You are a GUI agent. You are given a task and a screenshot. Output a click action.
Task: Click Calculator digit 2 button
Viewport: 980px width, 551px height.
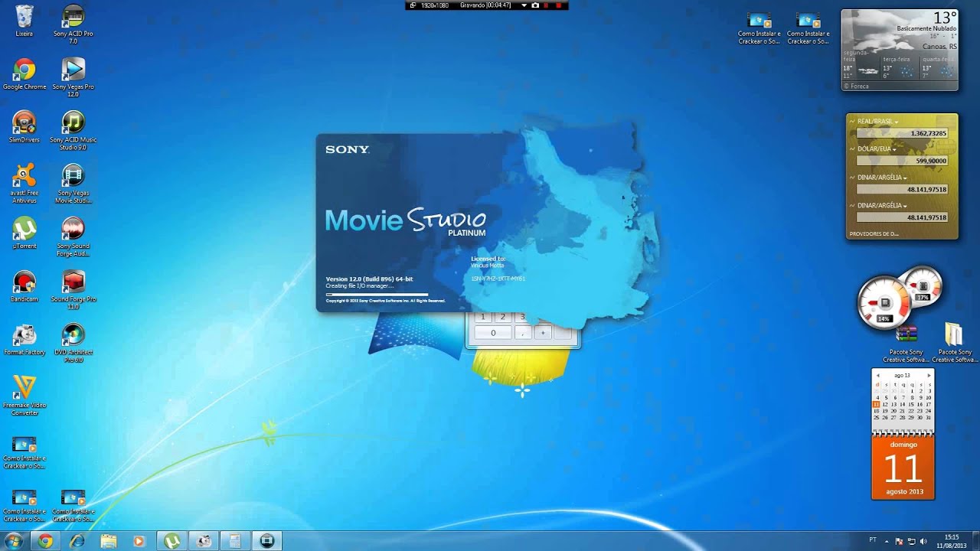(503, 317)
